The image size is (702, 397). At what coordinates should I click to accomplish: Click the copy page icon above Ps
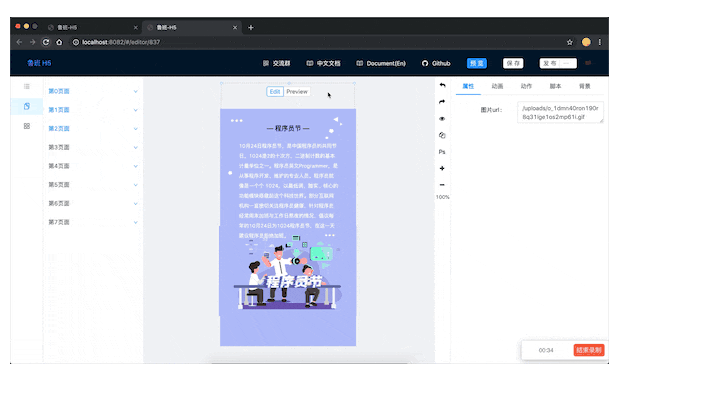coord(442,135)
